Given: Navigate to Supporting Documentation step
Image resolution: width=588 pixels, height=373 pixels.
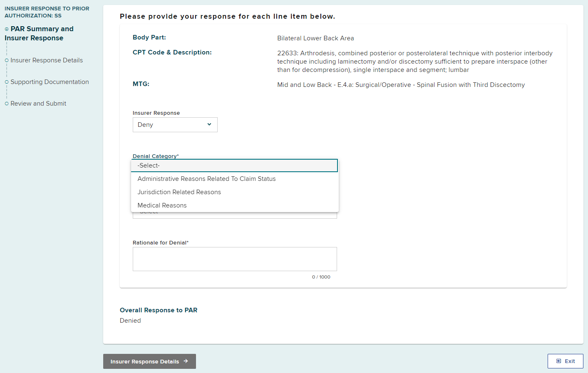Looking at the screenshot, I should tap(50, 82).
